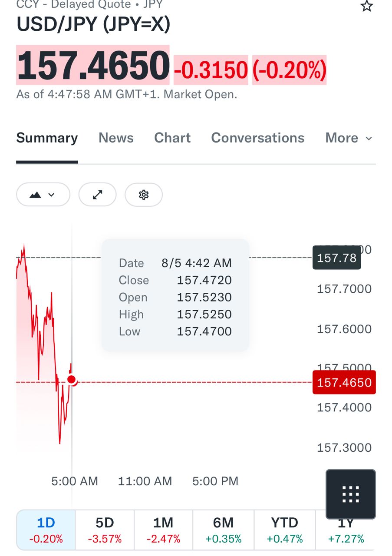Select the 1M time range
The image size is (392, 556).
163,530
